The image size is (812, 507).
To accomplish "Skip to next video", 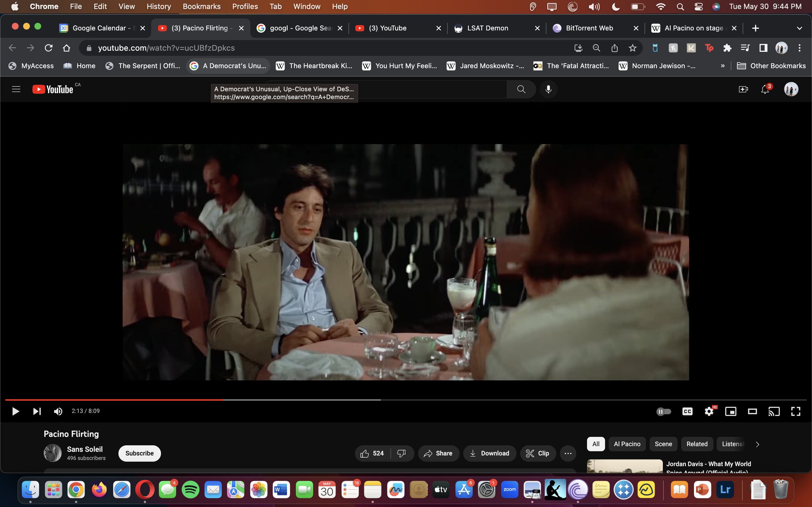I will (37, 411).
